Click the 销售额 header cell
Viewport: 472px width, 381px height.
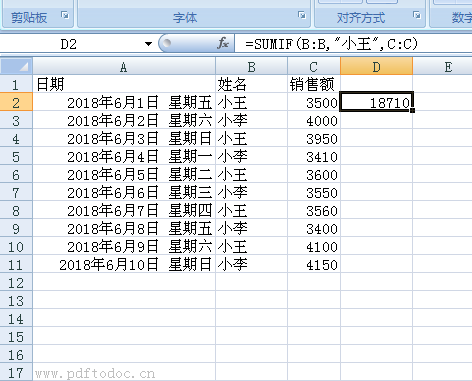(314, 84)
